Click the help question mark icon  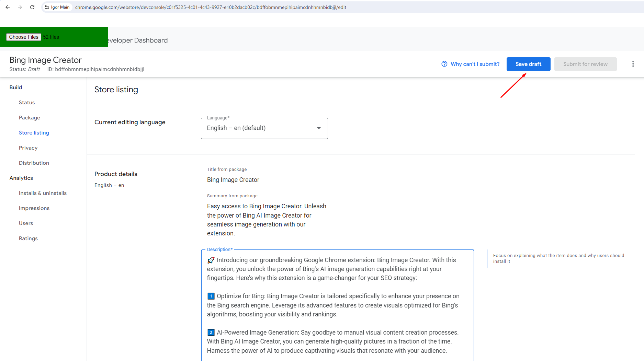click(x=444, y=64)
